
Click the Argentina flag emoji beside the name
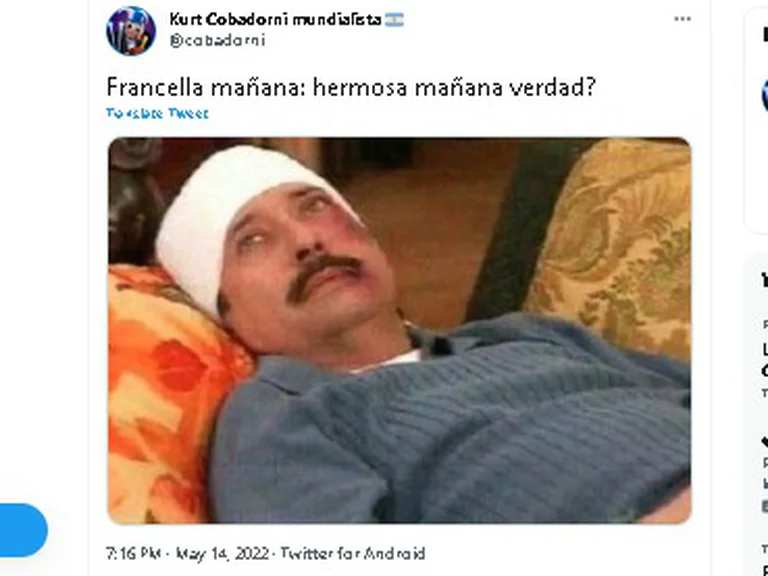394,20
